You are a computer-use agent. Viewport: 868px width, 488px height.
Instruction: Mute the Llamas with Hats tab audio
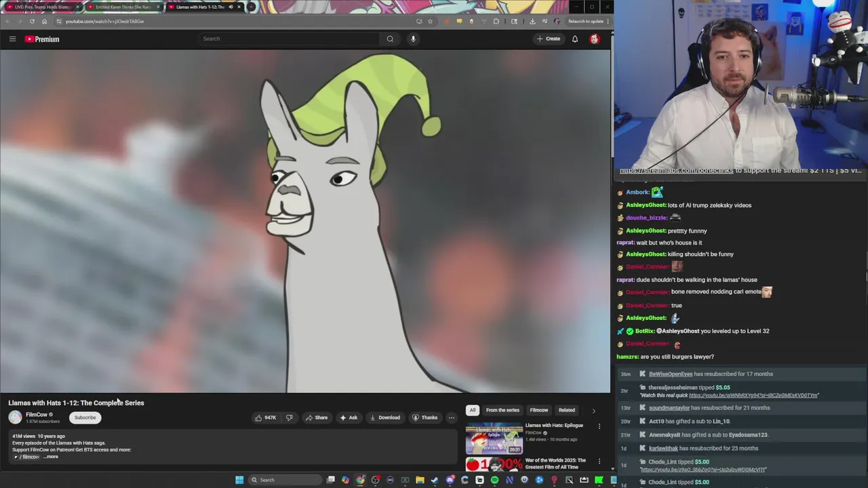point(231,7)
